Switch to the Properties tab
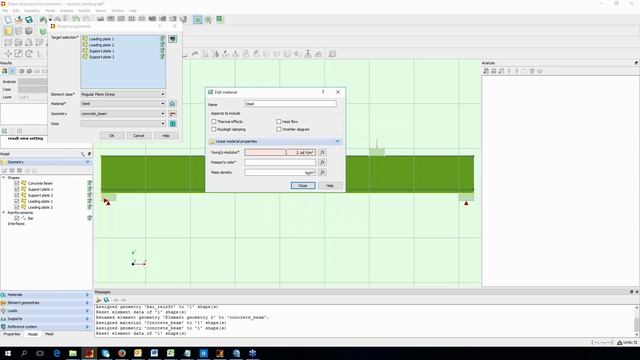 [x=12, y=334]
